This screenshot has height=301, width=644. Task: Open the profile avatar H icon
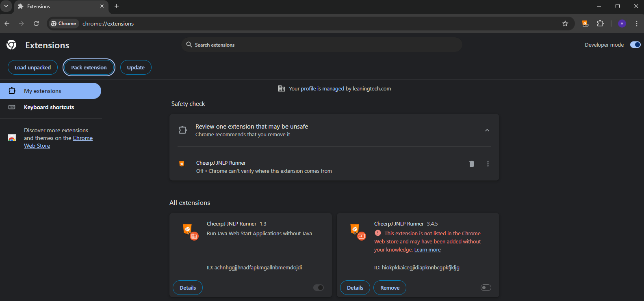pyautogui.click(x=622, y=24)
